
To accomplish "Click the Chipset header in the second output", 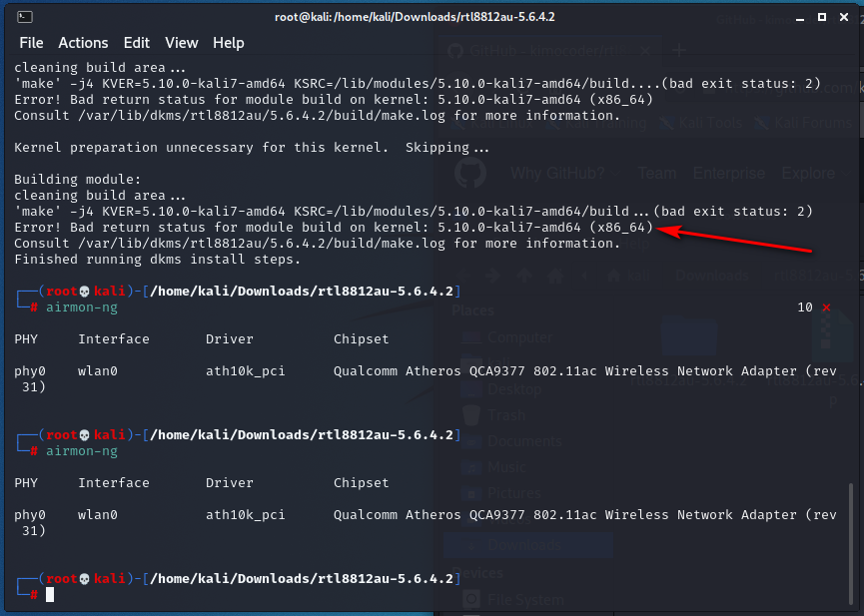I will (x=361, y=483).
